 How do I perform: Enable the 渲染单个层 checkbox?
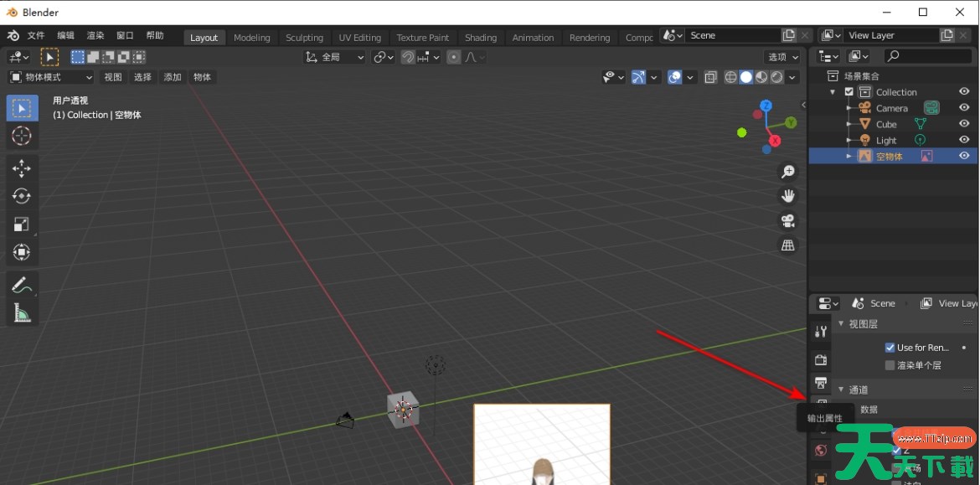(890, 365)
